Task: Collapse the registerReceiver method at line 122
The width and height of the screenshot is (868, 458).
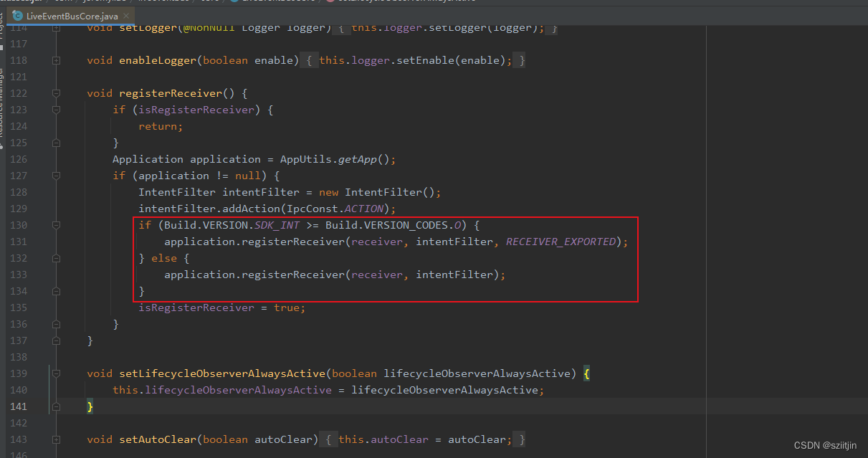Action: (55, 92)
